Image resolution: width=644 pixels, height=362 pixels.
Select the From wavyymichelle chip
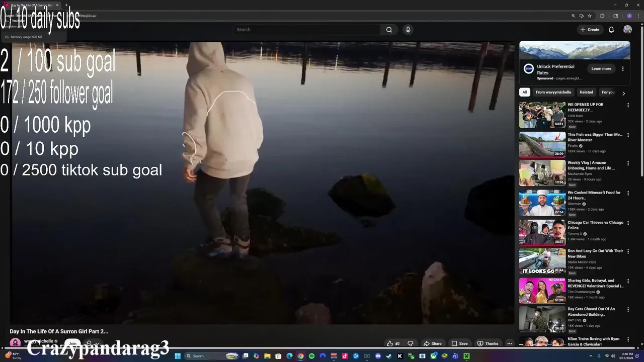(x=553, y=92)
